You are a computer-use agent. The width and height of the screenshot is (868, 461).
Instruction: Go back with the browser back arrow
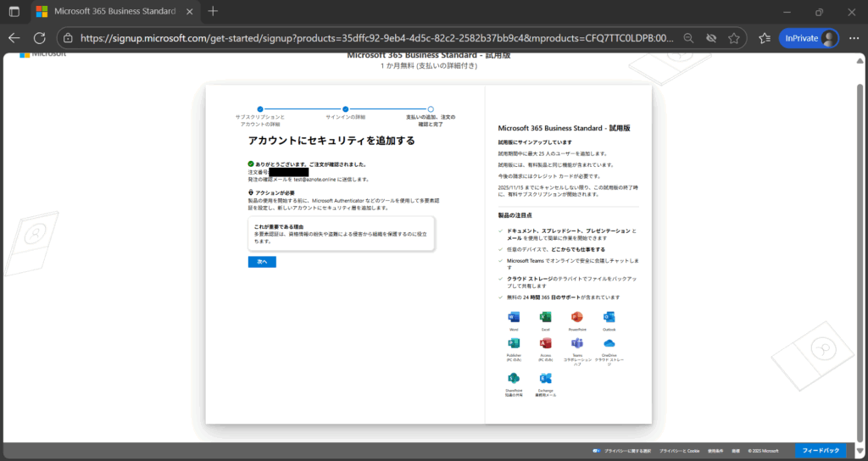(14, 38)
